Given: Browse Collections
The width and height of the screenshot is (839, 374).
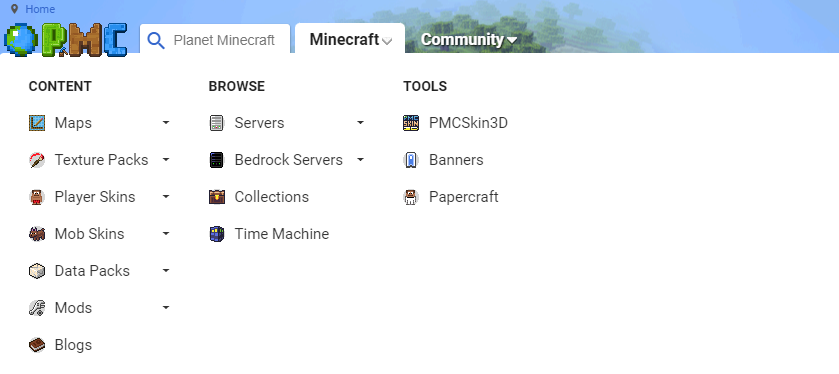Looking at the screenshot, I should pyautogui.click(x=271, y=197).
